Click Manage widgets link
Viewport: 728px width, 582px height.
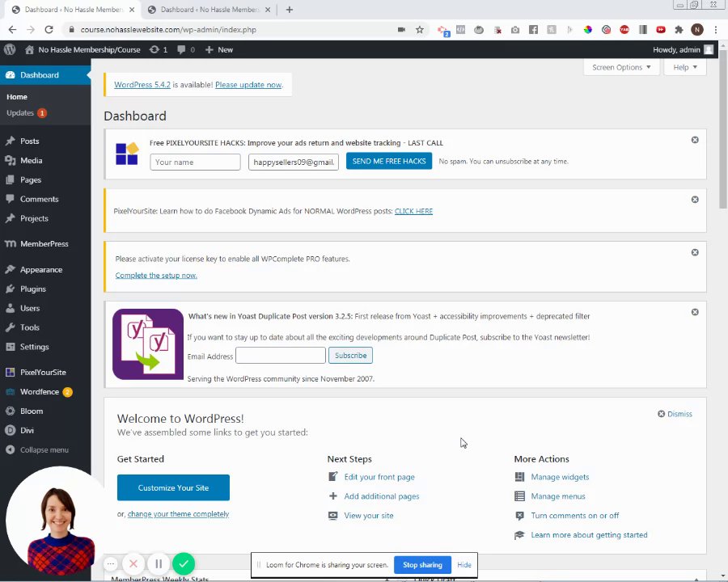pos(560,477)
